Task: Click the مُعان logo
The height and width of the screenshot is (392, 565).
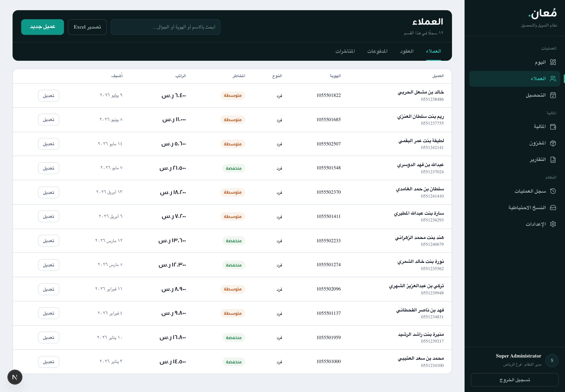Action: [x=543, y=13]
